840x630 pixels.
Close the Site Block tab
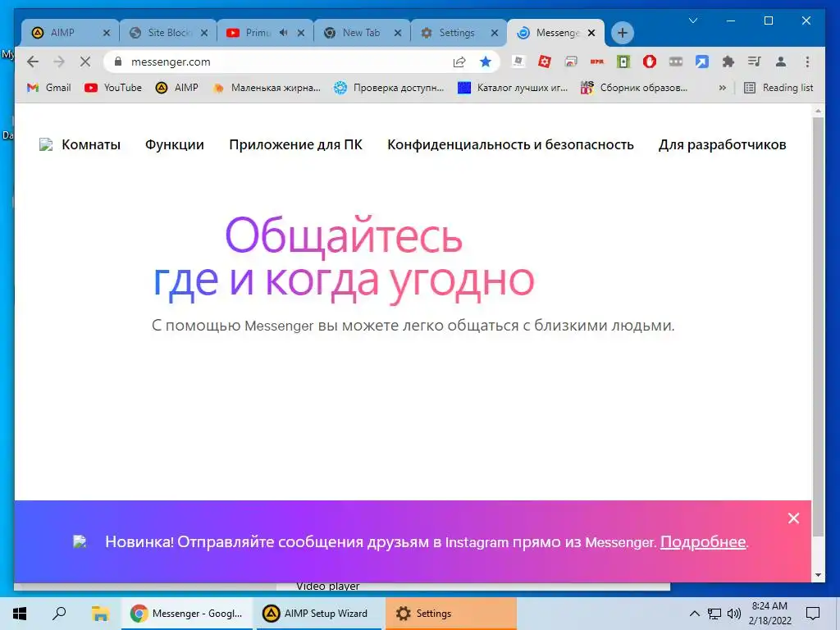(x=204, y=33)
